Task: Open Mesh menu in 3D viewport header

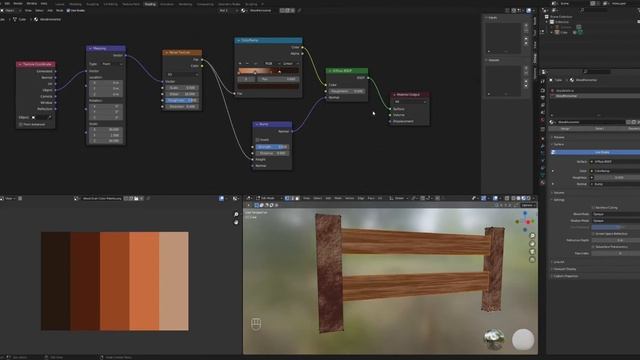Action: tap(338, 198)
